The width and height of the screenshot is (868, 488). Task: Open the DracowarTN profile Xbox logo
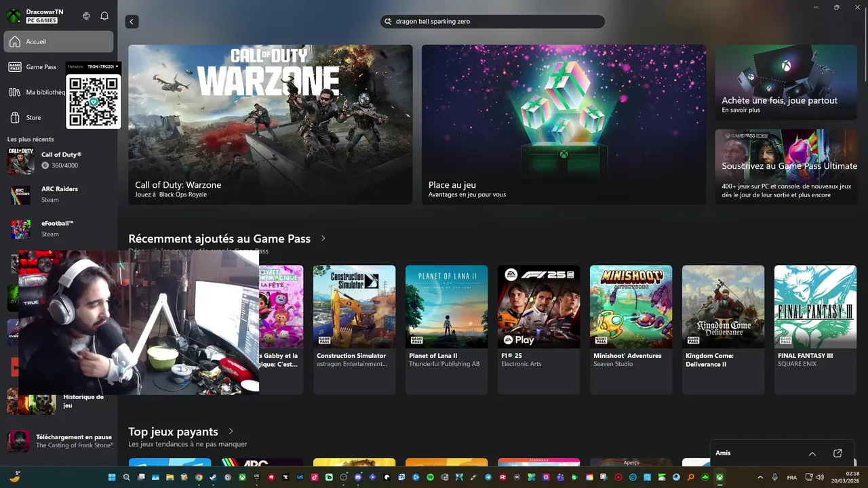coord(14,16)
